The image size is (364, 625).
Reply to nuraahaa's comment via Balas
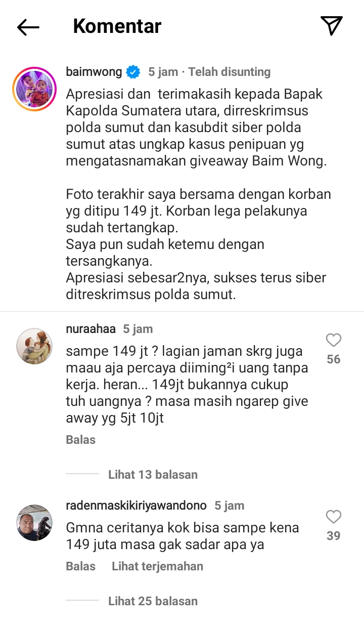click(x=81, y=440)
